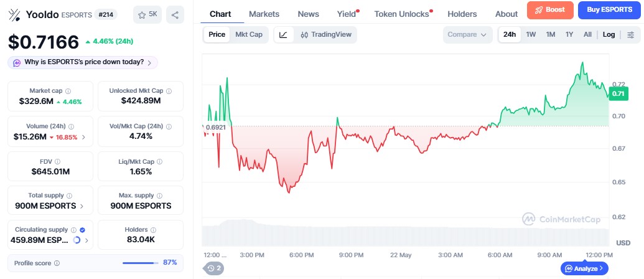Select the Mkt Cap chart toggle
This screenshot has height=279, width=644.
(x=249, y=34)
